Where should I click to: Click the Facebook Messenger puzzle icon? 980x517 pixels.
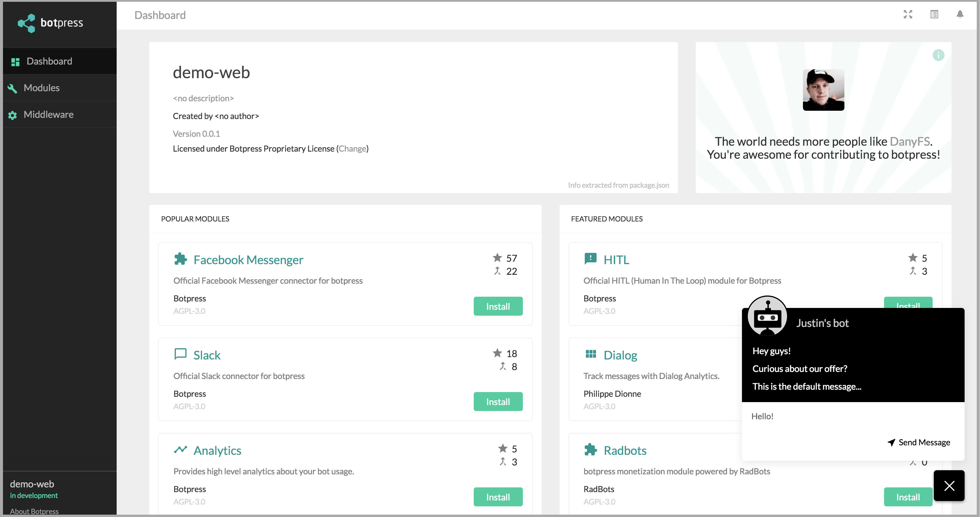point(180,259)
